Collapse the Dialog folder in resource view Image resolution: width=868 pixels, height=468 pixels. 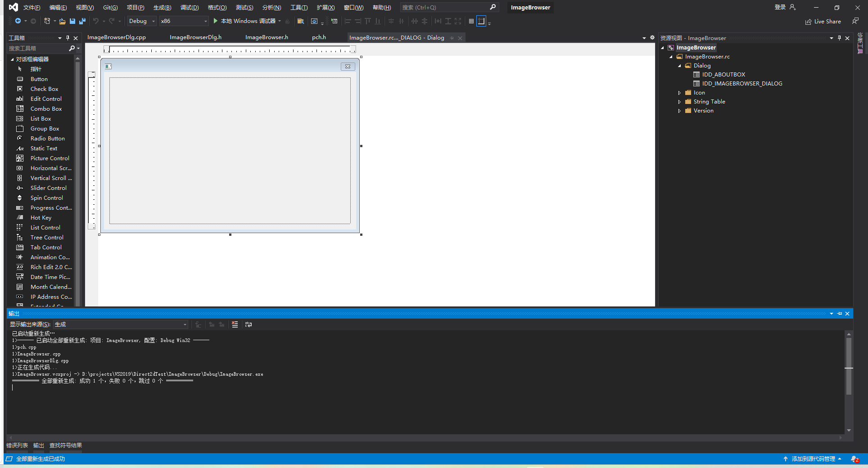coord(679,66)
